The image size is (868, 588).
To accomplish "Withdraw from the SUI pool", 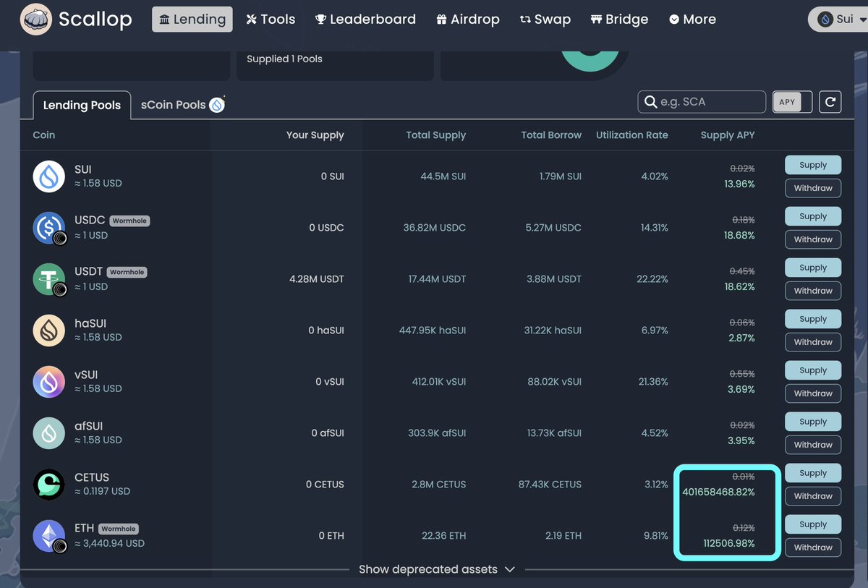I will pyautogui.click(x=813, y=188).
